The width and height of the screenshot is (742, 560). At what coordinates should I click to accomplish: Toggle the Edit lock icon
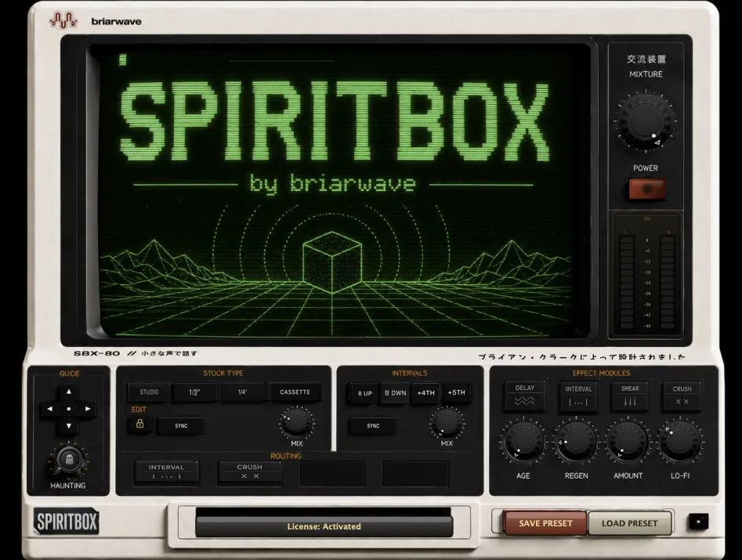[x=139, y=423]
